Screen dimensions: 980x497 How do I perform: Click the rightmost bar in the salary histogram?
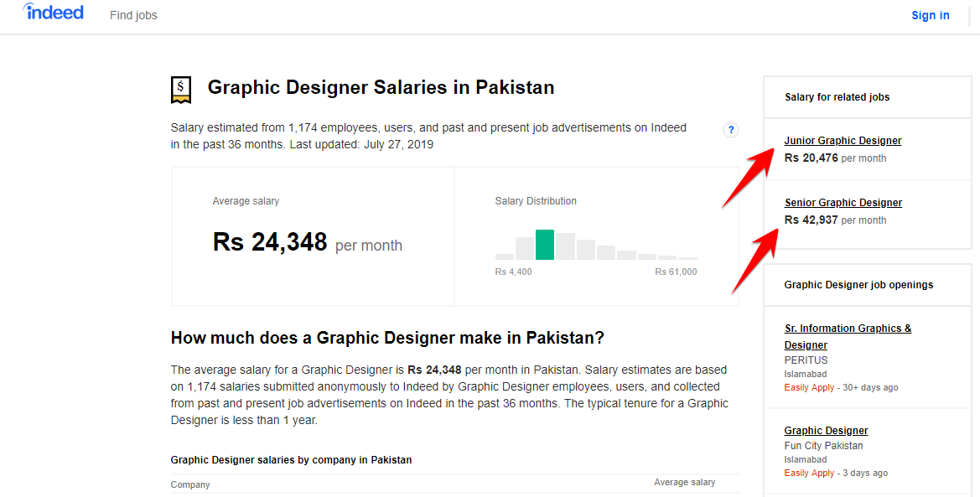687,258
